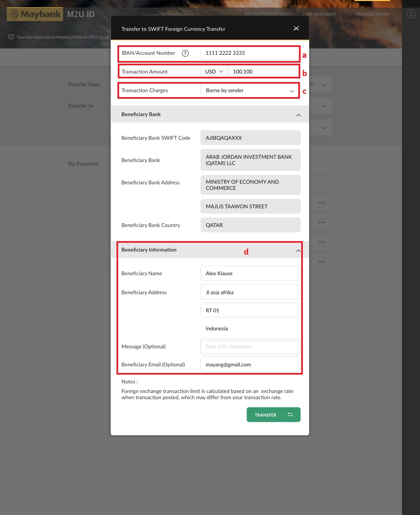Edit the Beneficiary Email field
Viewport: 420px width, 515px height.
point(250,364)
